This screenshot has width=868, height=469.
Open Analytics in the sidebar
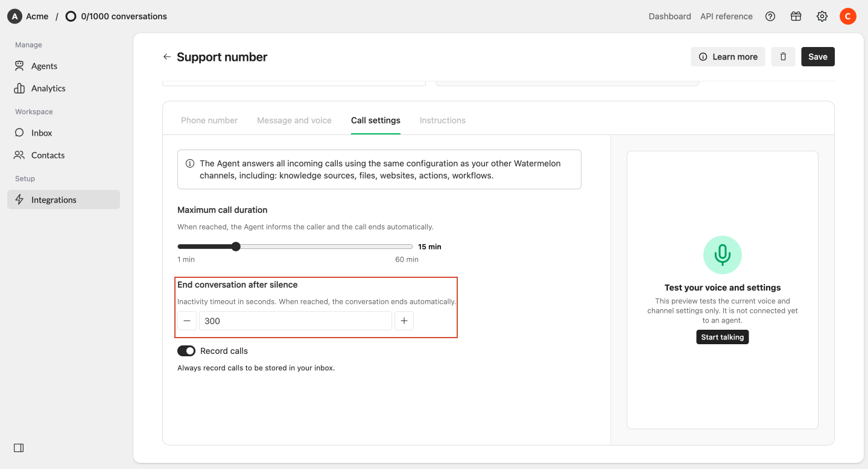[x=63, y=88]
